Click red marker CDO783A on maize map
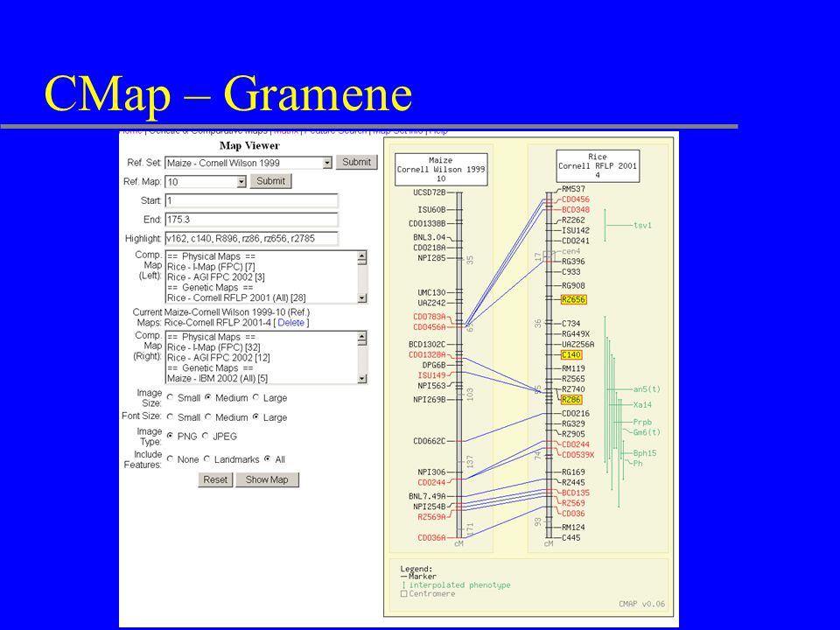840x630 pixels. coord(429,317)
